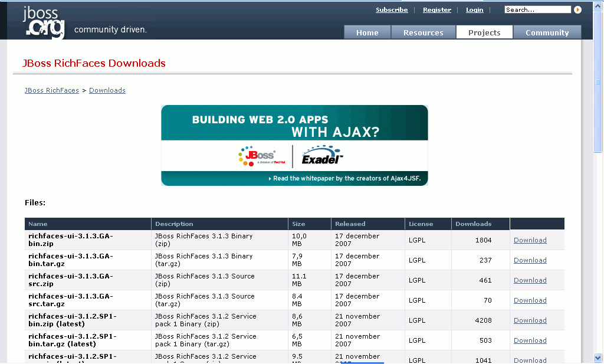Download richfaces-ui-3.1.3.GA-src.zip
This screenshot has height=364, width=604.
[x=530, y=280]
